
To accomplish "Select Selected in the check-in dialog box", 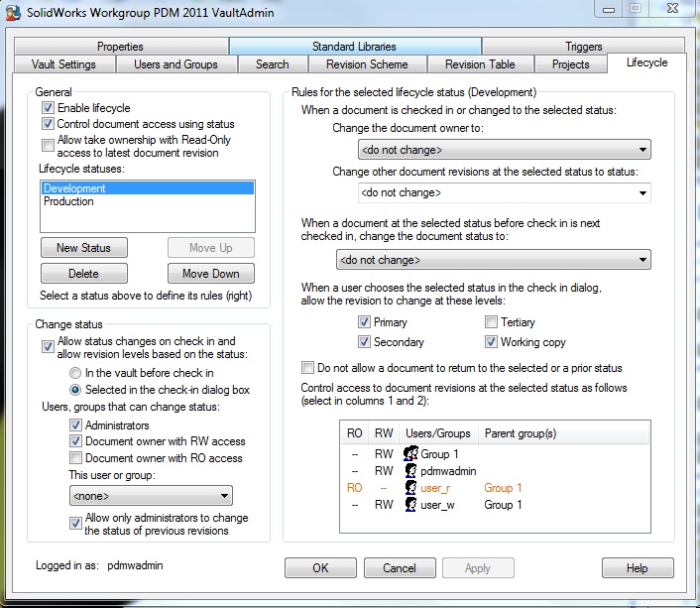I will (75, 390).
